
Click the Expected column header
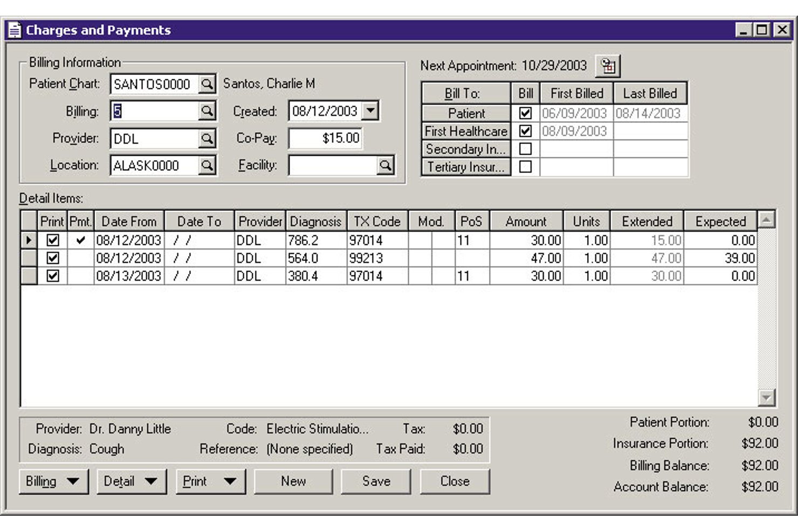[x=720, y=222]
